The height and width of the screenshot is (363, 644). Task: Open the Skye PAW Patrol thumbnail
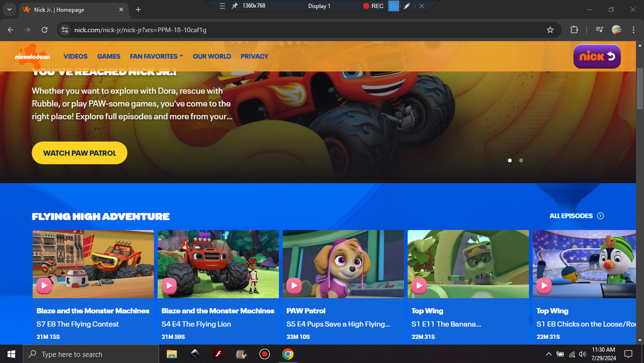pyautogui.click(x=343, y=264)
